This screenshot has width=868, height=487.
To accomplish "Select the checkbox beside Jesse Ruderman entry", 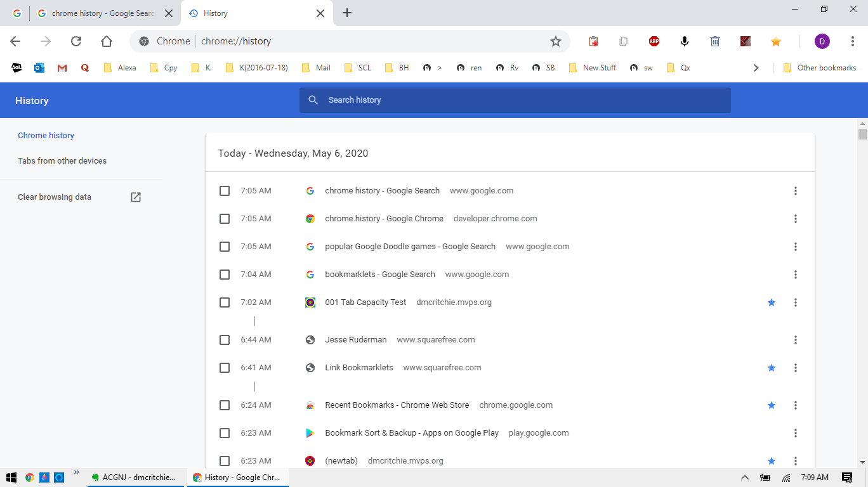I will 224,340.
